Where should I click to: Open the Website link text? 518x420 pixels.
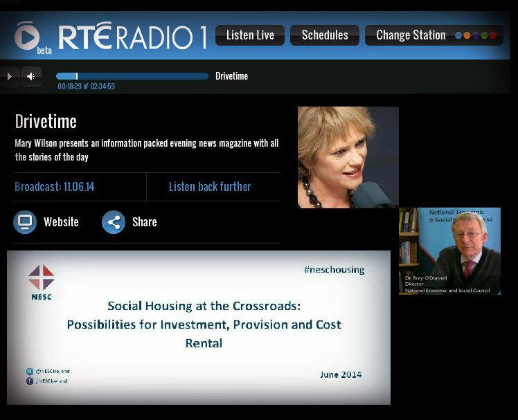click(x=61, y=222)
